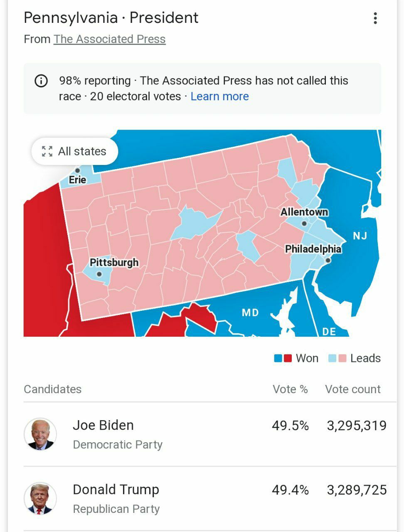The width and height of the screenshot is (404, 532).
Task: Select the Philadelphia city dot on map
Action: tap(328, 261)
